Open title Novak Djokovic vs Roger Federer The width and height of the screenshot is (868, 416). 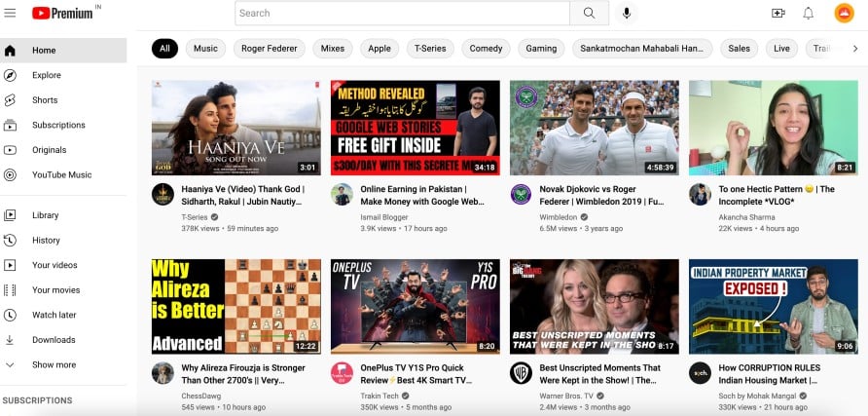601,196
